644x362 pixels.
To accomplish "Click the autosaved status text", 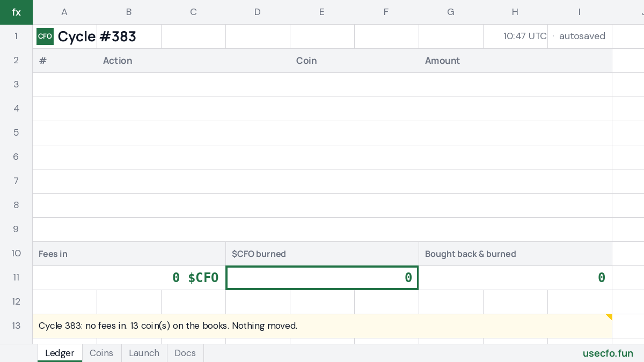I will (582, 36).
